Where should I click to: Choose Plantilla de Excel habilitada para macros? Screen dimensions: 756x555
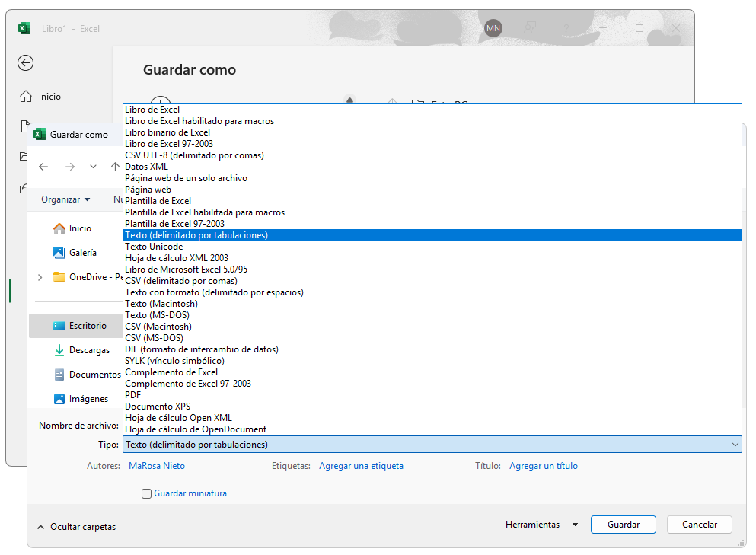[432, 212]
